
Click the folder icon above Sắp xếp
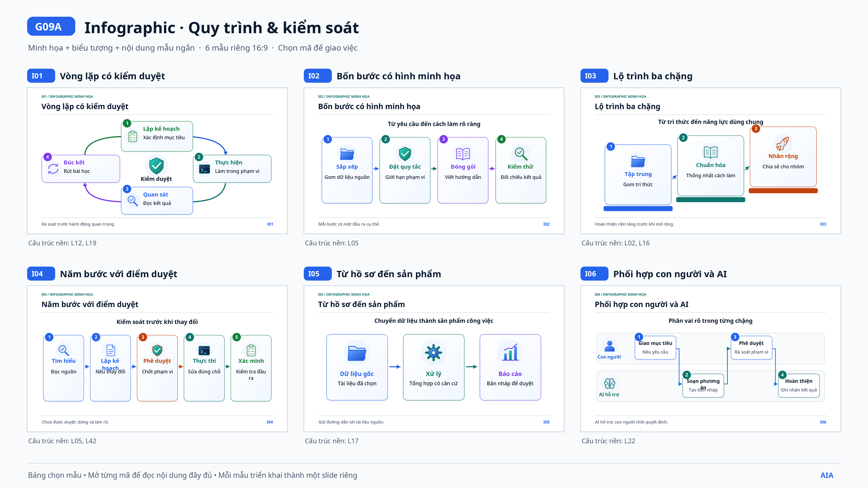[x=347, y=154]
